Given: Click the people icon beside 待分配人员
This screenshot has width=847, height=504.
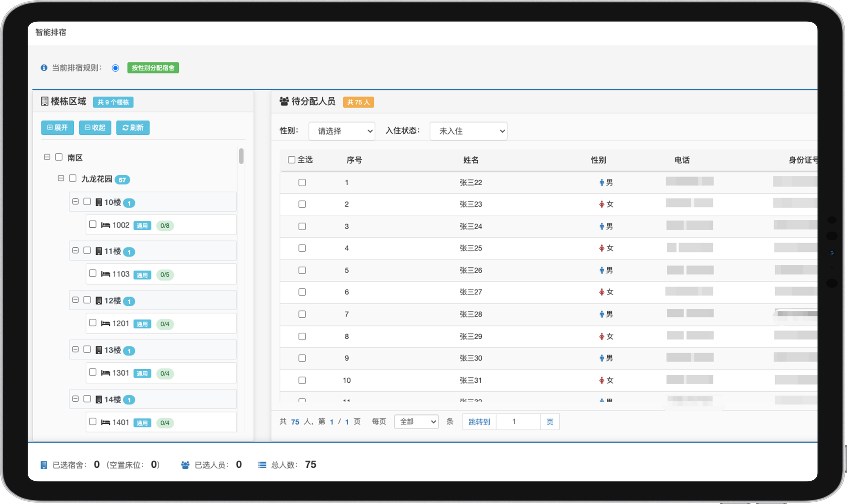Looking at the screenshot, I should 284,101.
